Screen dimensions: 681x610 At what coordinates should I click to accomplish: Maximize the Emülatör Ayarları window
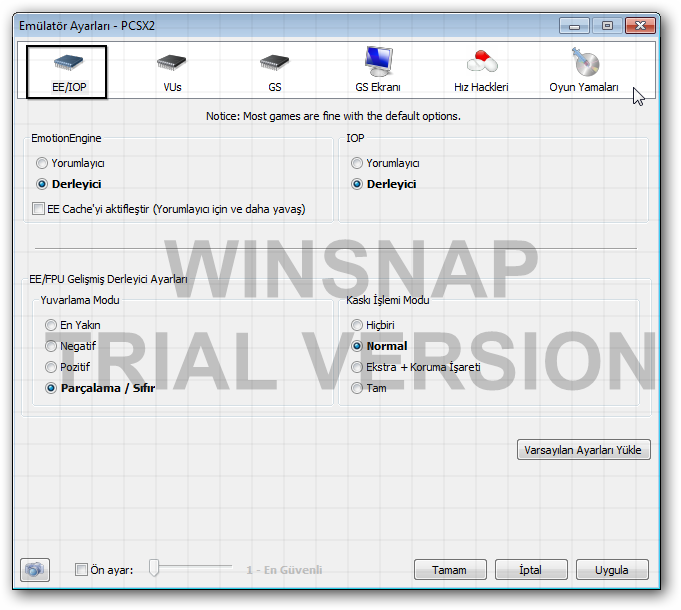click(607, 26)
